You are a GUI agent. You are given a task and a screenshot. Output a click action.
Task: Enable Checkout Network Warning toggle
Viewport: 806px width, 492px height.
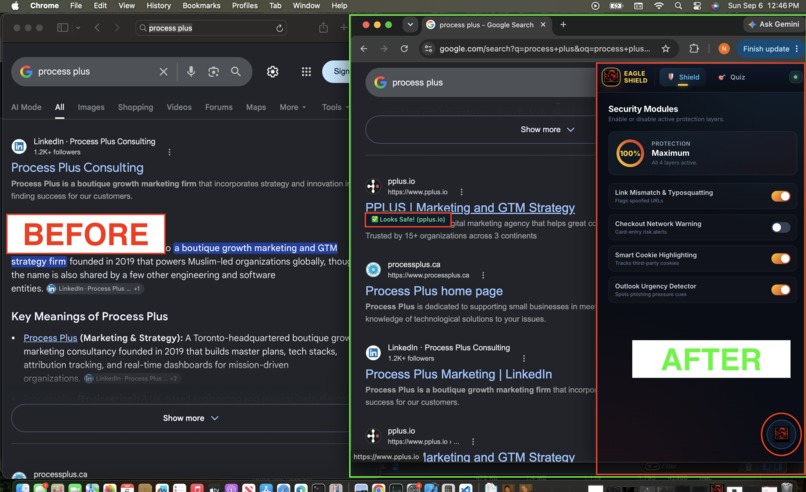(x=780, y=227)
